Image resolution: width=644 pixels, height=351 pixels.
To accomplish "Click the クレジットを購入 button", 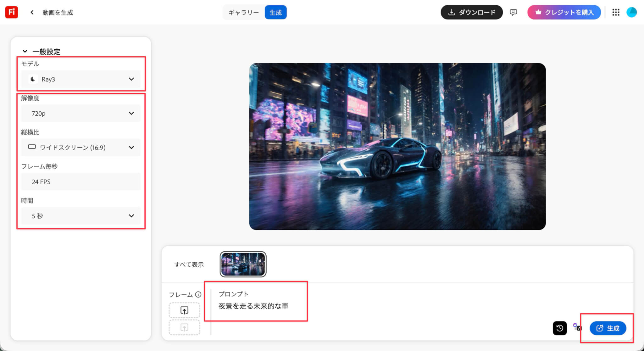I will click(564, 12).
